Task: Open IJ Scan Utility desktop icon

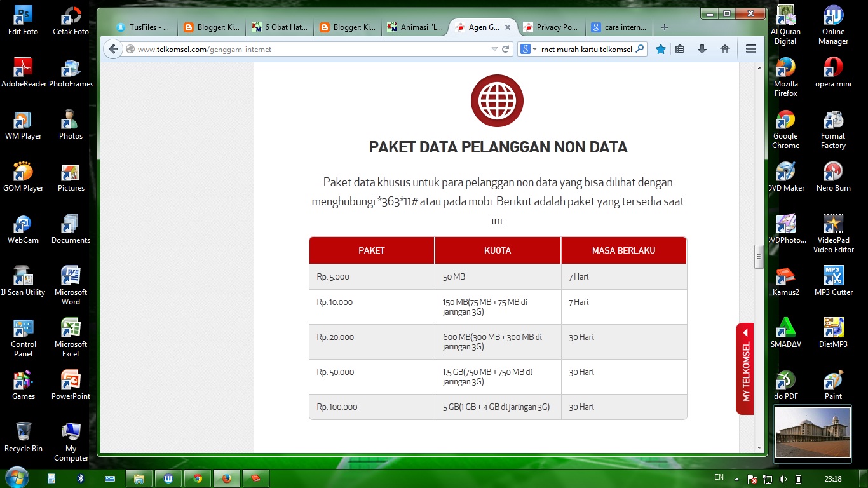Action: pos(23,281)
